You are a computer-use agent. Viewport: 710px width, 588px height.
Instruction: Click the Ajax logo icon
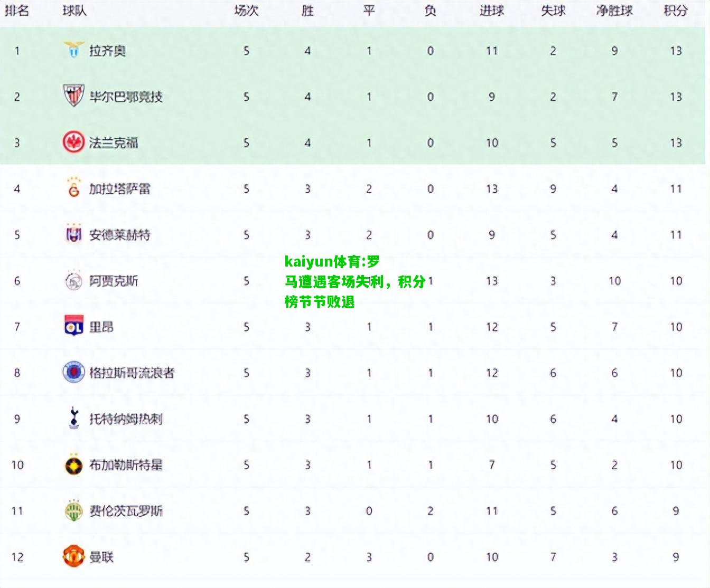click(x=73, y=280)
